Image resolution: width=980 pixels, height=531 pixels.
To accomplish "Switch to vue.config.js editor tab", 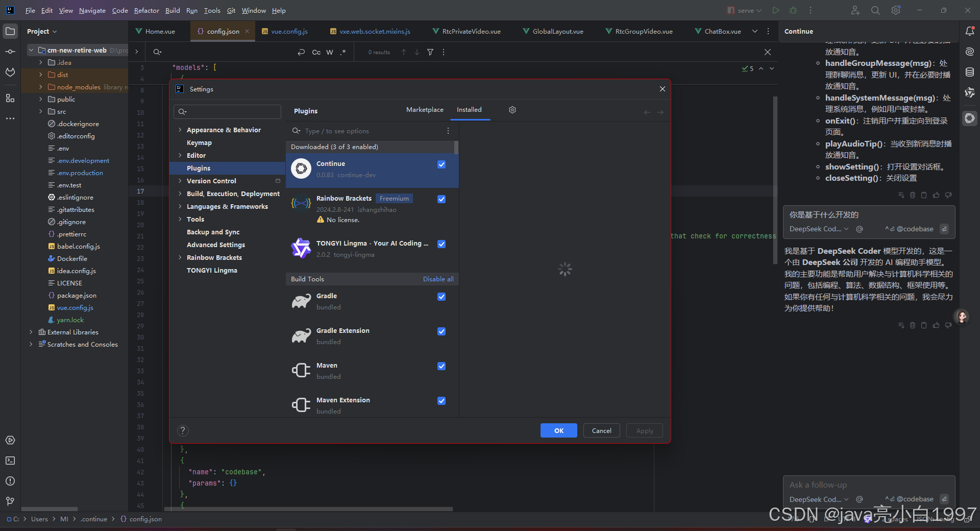I will point(284,31).
